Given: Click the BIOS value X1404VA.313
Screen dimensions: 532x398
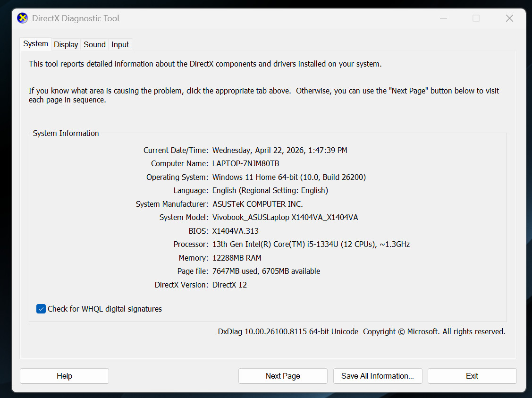Looking at the screenshot, I should 236,231.
